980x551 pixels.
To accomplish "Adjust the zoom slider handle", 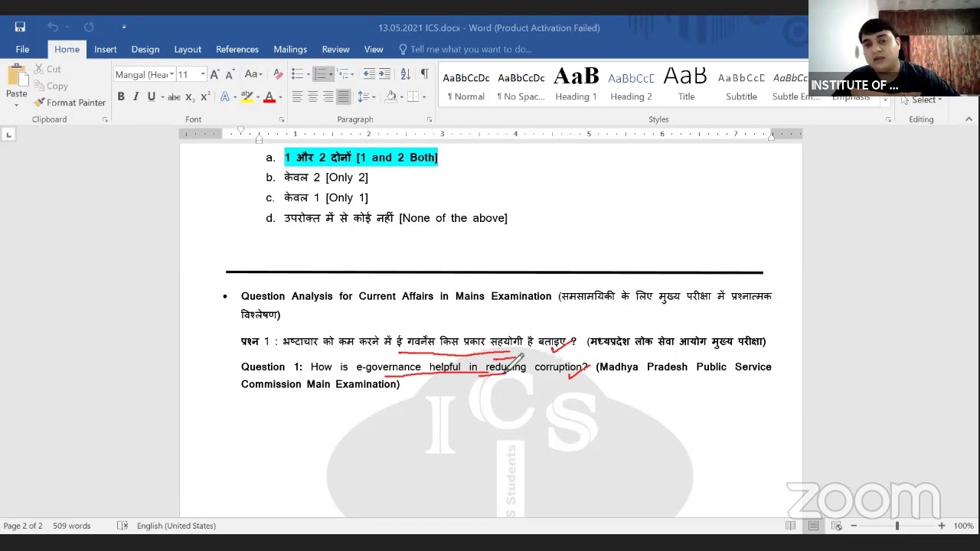I will [897, 526].
